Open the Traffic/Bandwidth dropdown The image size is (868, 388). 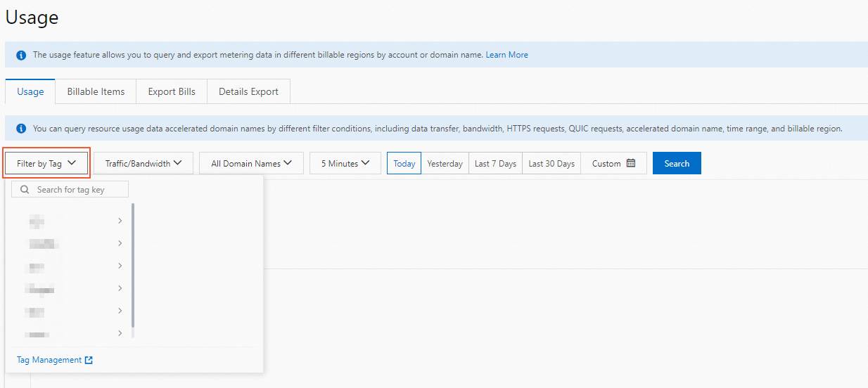click(x=143, y=163)
